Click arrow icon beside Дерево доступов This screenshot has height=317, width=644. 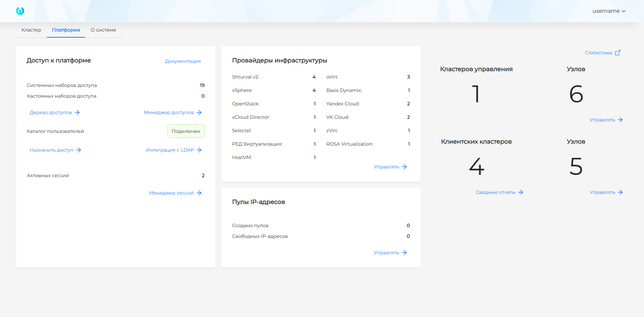(77, 112)
